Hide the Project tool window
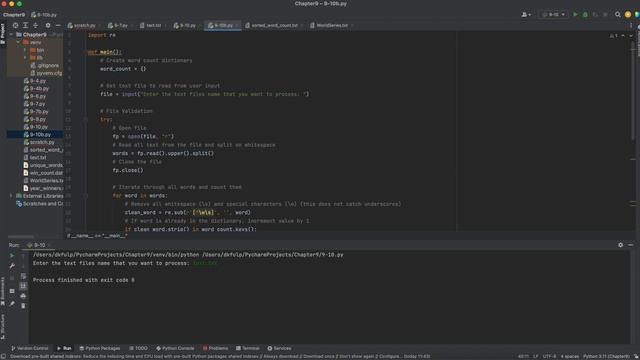 coord(58,25)
